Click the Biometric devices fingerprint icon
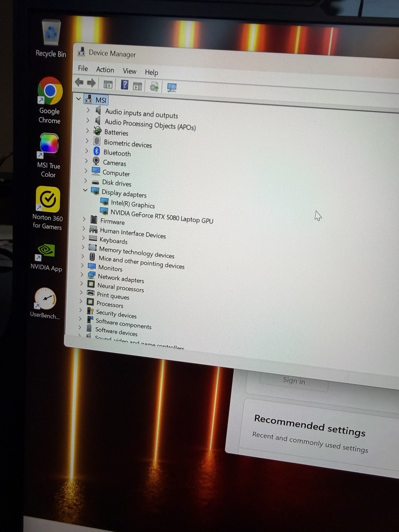Image resolution: width=399 pixels, height=532 pixels. (x=97, y=141)
